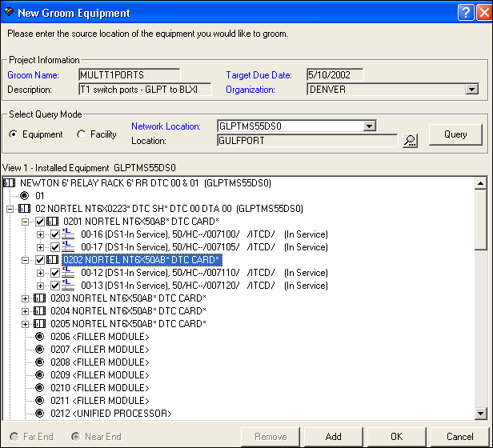
Task: Select the Far End radio button
Action: (x=14, y=437)
